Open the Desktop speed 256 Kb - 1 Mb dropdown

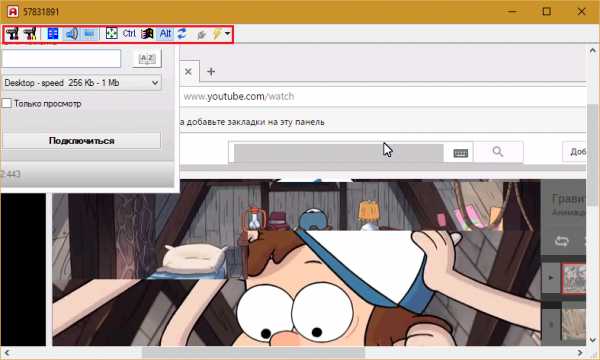[82, 83]
